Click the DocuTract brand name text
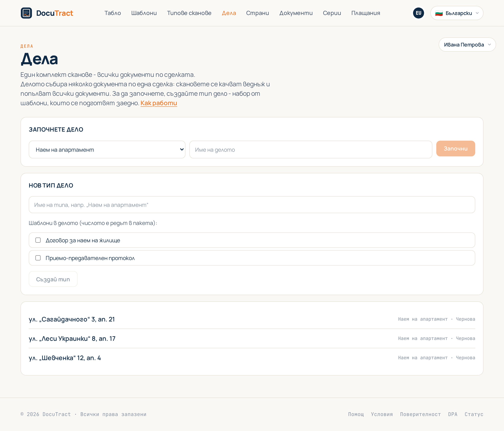 pyautogui.click(x=55, y=13)
